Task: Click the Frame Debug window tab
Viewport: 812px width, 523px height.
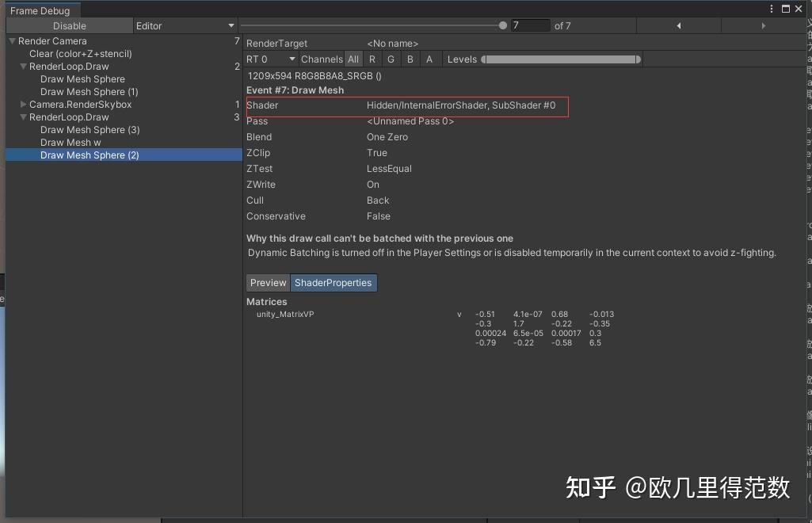Action: (x=40, y=10)
